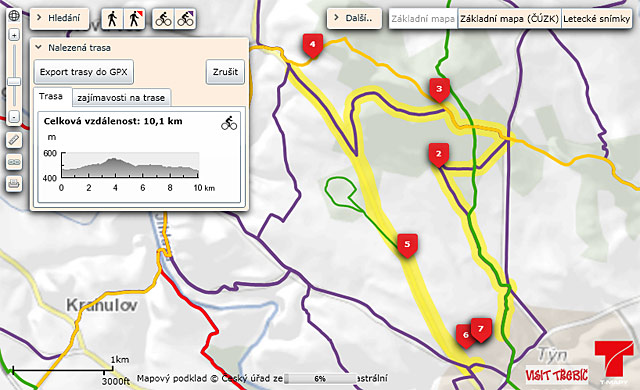640x390 pixels.
Task: Open the zajímavosti na trase tab
Action: pos(121,98)
